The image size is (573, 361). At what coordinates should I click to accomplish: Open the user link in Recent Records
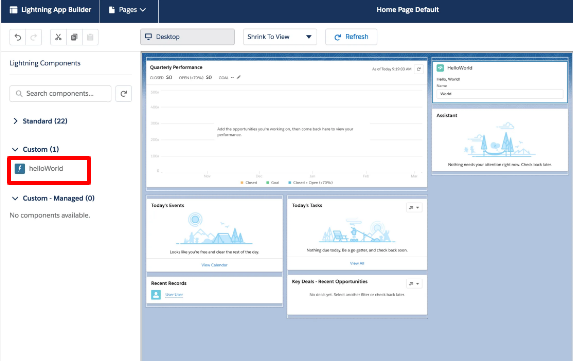pyautogui.click(x=174, y=294)
